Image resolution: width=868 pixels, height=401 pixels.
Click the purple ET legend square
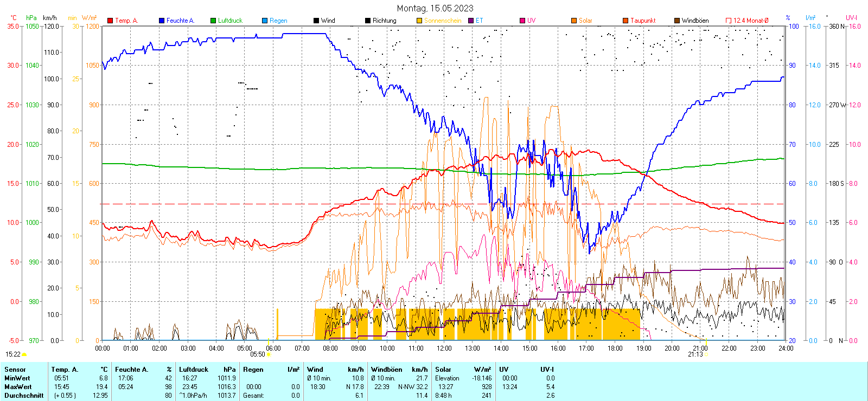coord(471,21)
